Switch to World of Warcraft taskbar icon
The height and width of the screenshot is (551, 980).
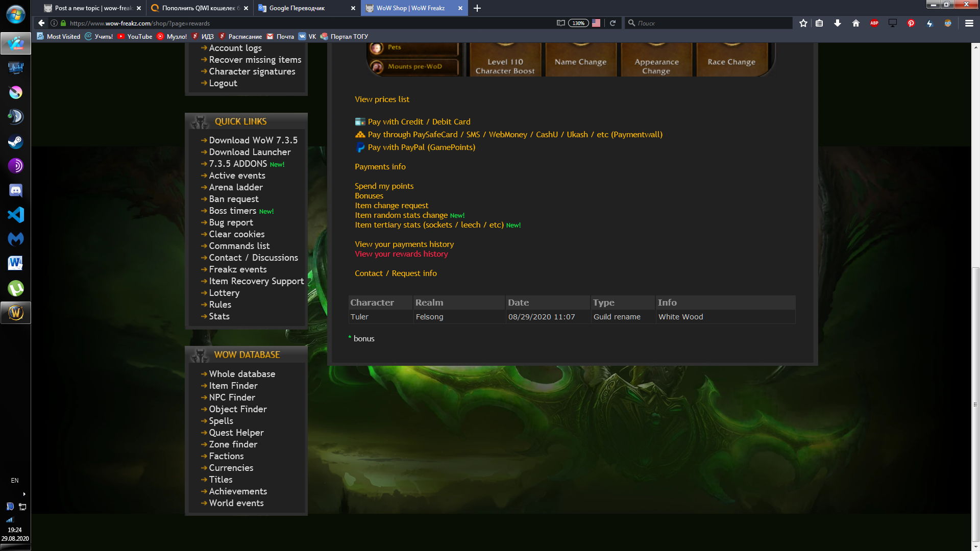[x=15, y=313]
